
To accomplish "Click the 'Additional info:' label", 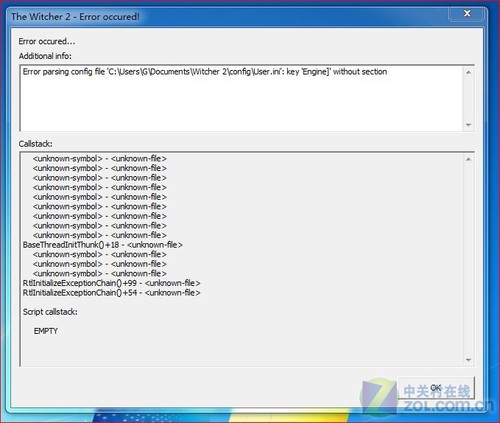I will 45,56.
